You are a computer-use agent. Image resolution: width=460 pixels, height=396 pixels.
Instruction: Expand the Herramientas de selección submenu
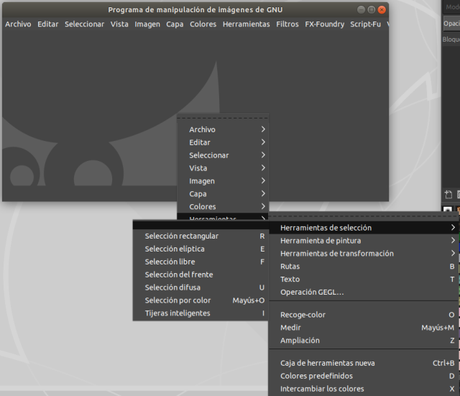(x=364, y=228)
